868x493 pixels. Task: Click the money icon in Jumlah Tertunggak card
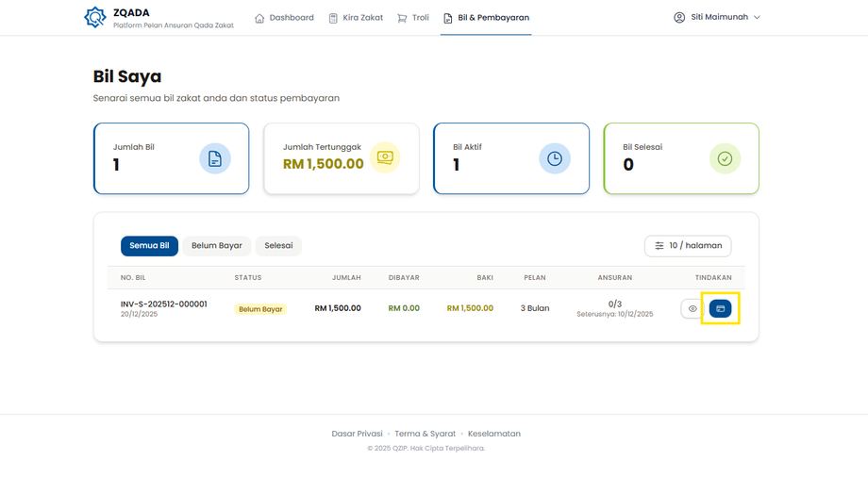[385, 158]
